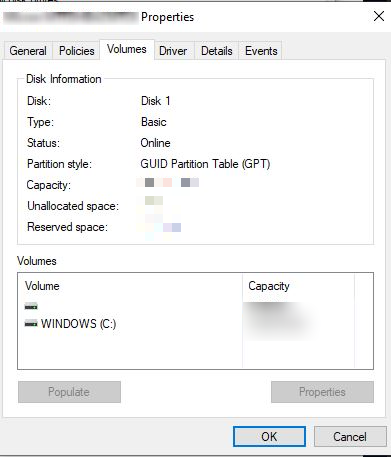Click the Disk 1 value text
The image size is (391, 457).
156,101
